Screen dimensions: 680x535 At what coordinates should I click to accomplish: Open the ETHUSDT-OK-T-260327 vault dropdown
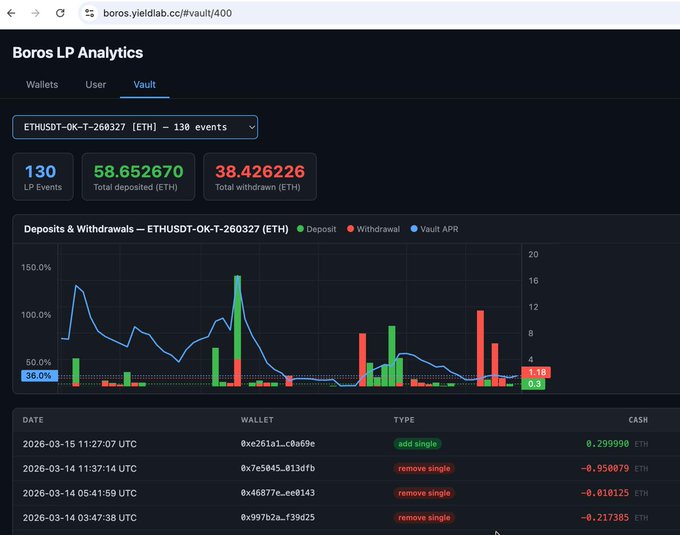click(x=135, y=127)
